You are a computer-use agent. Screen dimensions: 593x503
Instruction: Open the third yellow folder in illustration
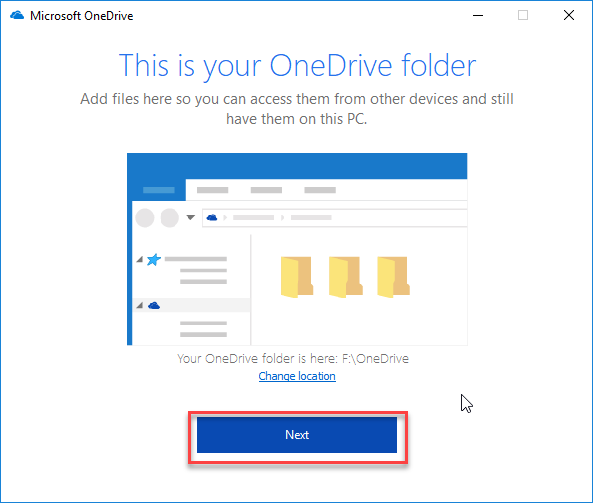point(394,277)
